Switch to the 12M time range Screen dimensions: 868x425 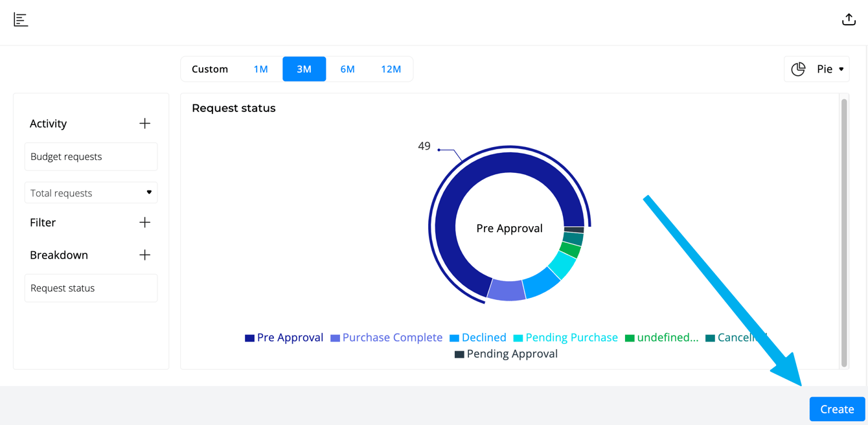391,69
